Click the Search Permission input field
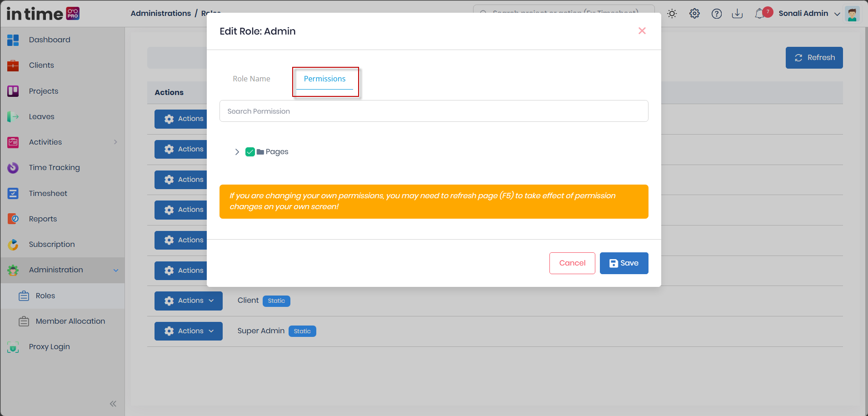 pos(434,111)
